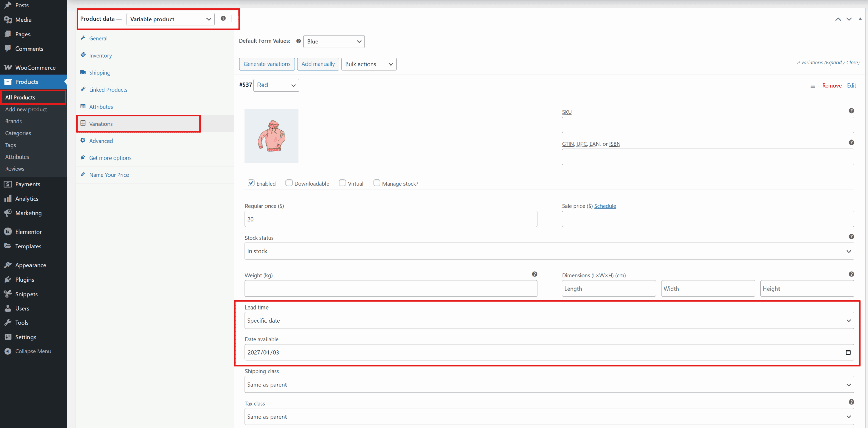This screenshot has width=868, height=428.
Task: Open the Inventory product data tab
Action: point(155,55)
